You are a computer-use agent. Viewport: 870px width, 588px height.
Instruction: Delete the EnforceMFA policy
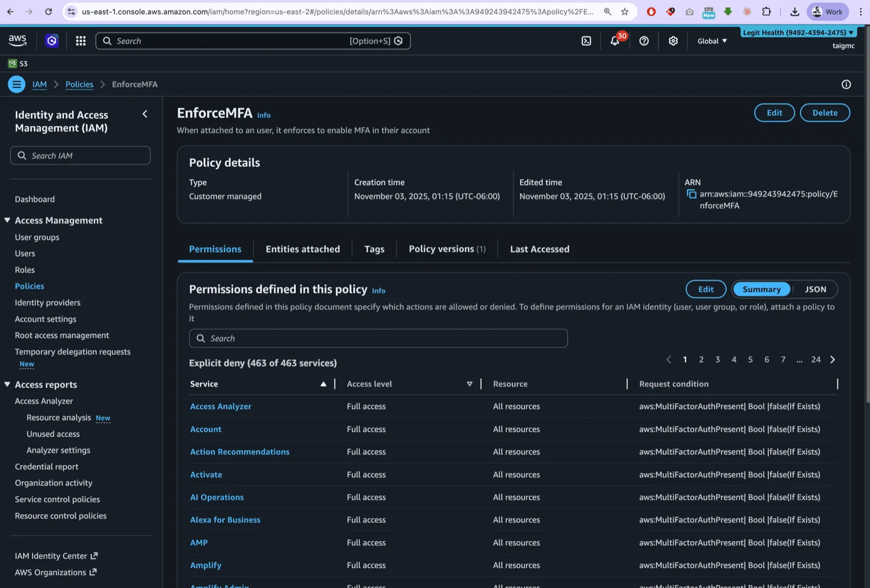coord(825,112)
